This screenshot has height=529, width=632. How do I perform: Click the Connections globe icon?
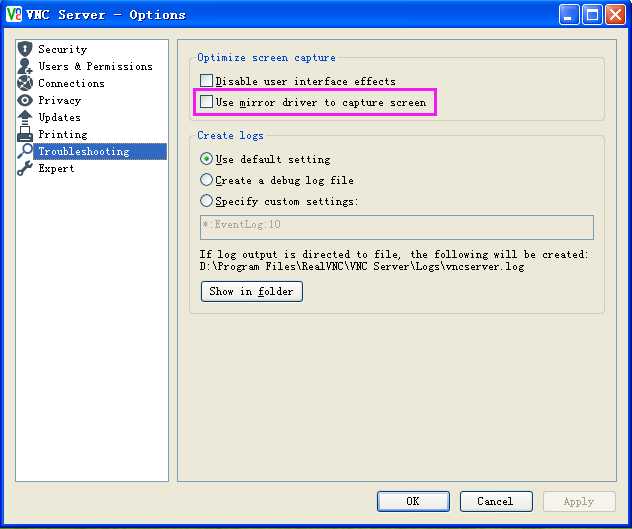tap(25, 83)
